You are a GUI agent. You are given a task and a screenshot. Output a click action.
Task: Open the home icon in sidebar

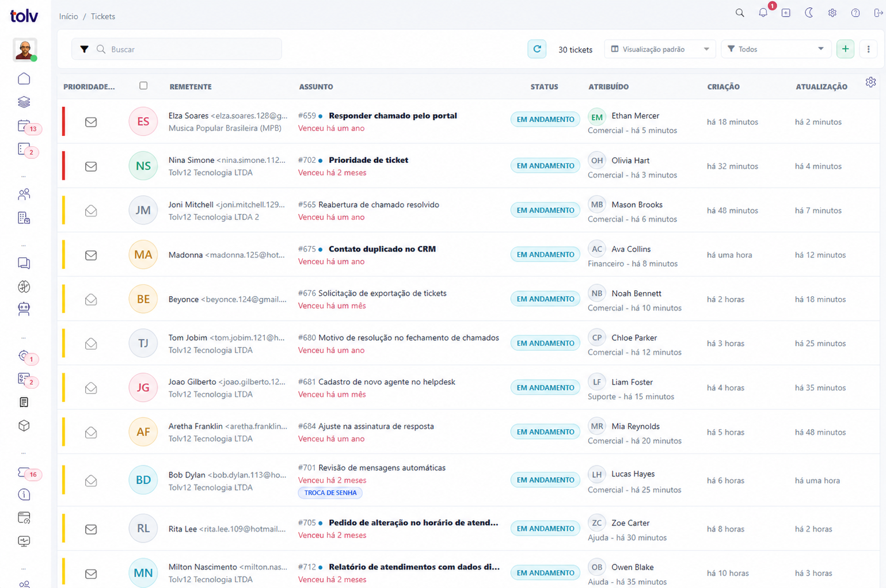(24, 78)
